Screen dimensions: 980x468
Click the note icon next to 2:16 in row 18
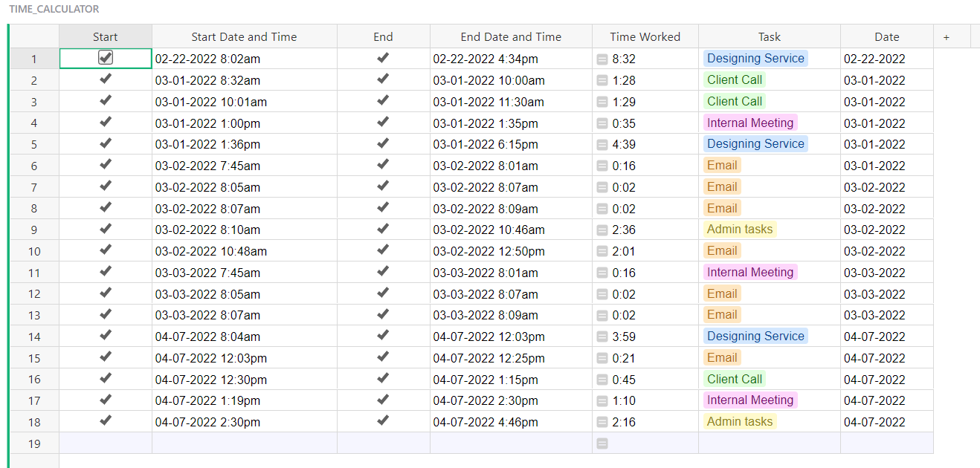[x=601, y=422]
